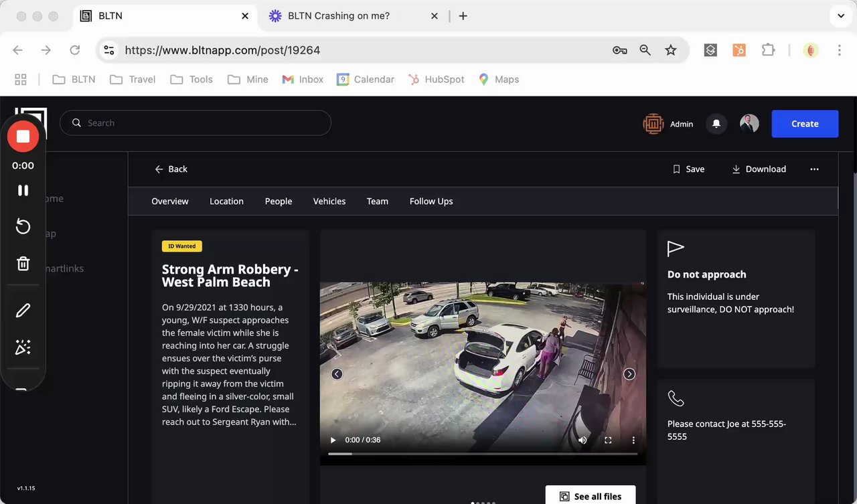Click the zoom magnifier in address bar
857x504 pixels.
coord(645,50)
